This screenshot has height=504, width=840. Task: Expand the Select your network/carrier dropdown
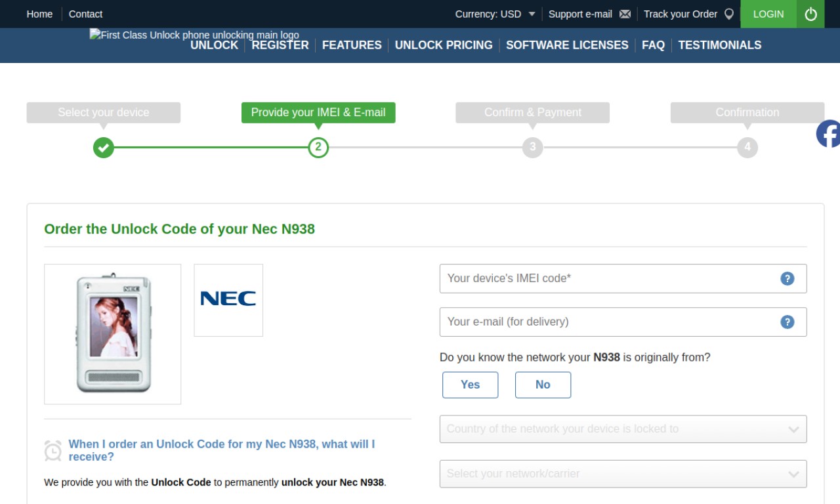623,474
